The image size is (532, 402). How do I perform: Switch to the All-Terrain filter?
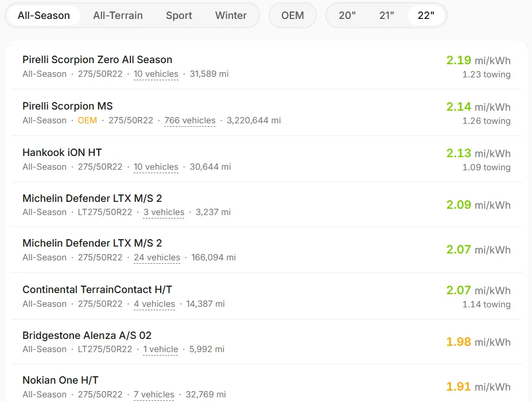(x=118, y=15)
